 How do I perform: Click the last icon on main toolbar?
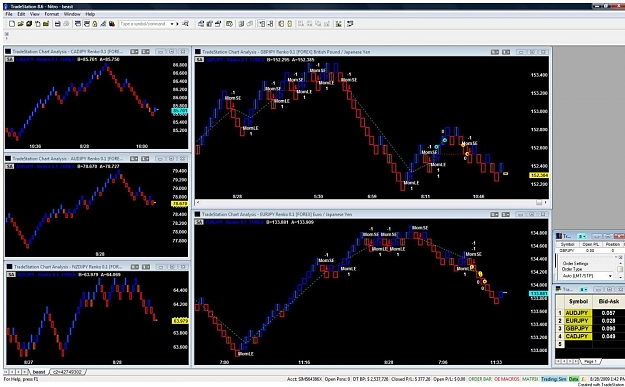[x=350, y=24]
